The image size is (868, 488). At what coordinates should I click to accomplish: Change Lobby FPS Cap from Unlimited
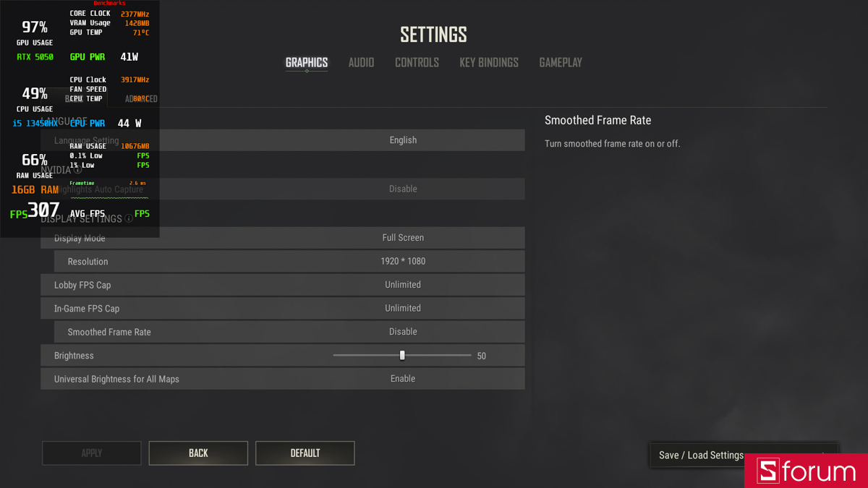tap(403, 284)
